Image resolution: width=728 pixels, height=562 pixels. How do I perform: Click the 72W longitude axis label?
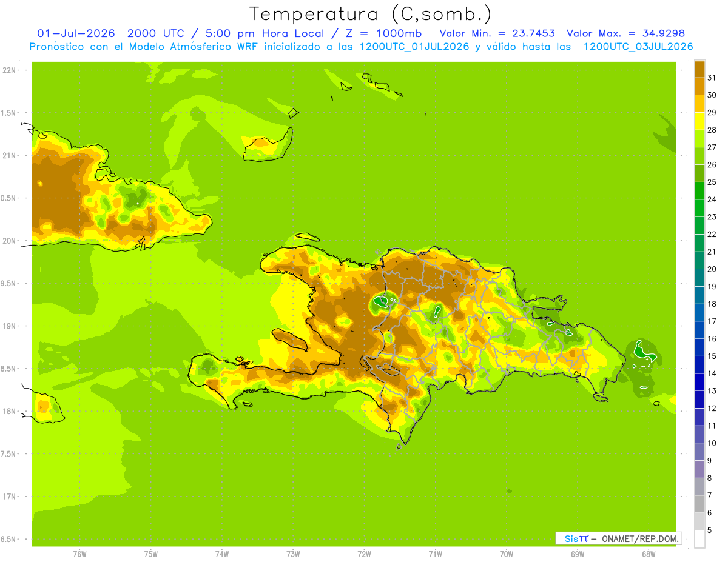(364, 554)
